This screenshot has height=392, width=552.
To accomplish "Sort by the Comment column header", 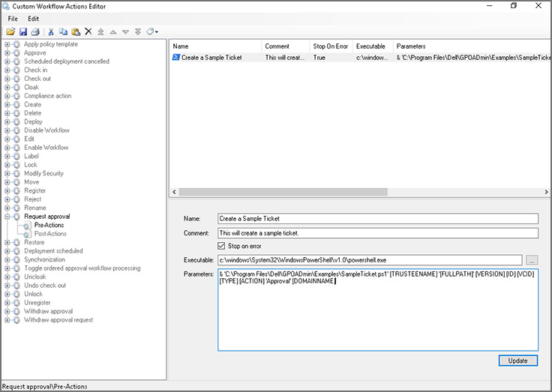I will [286, 46].
